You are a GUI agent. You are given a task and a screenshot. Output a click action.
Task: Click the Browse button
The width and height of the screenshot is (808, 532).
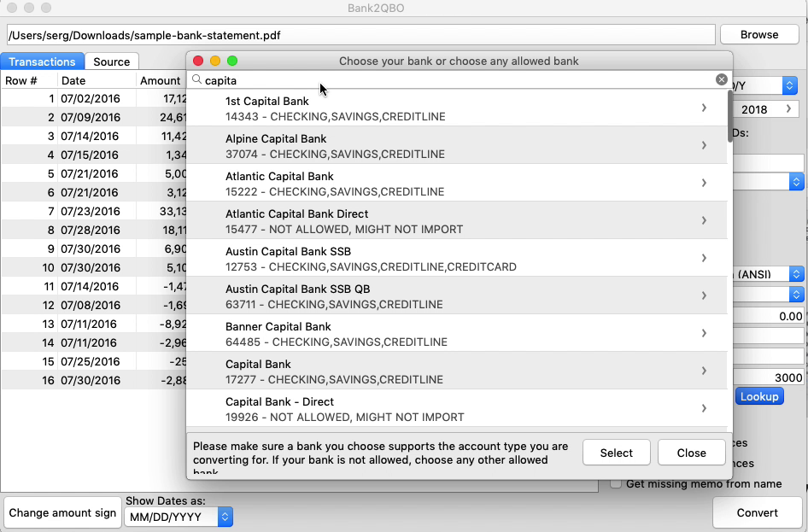759,34
